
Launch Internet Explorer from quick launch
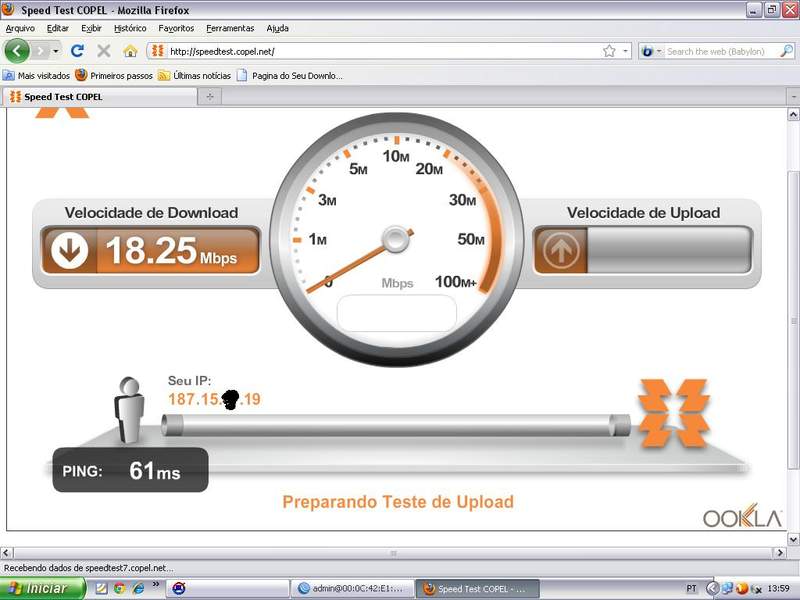138,589
